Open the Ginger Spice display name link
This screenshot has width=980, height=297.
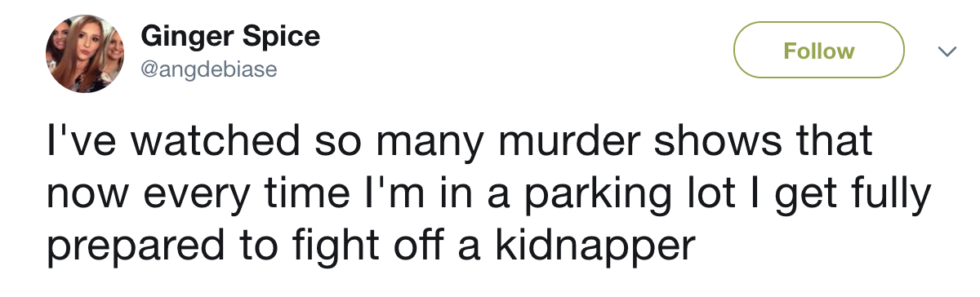tap(230, 36)
